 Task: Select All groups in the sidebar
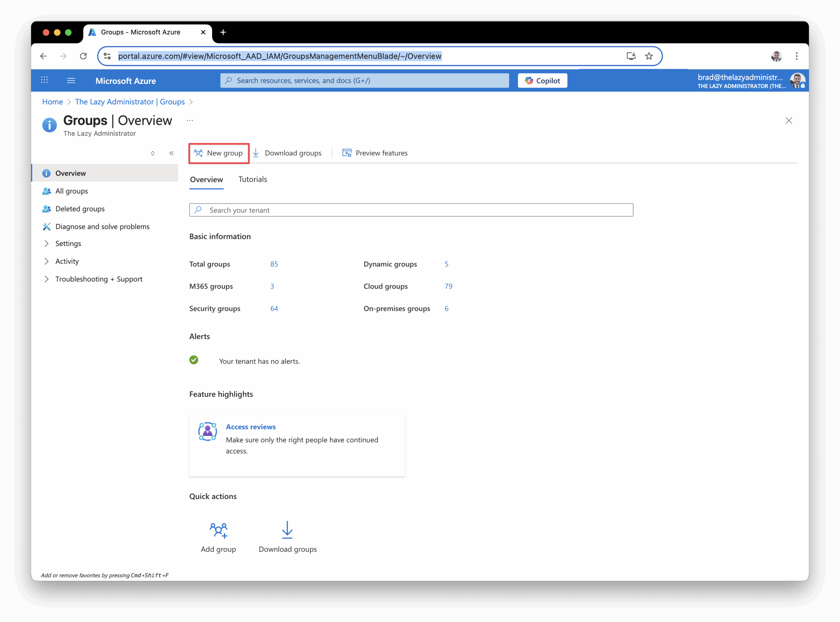pyautogui.click(x=72, y=191)
